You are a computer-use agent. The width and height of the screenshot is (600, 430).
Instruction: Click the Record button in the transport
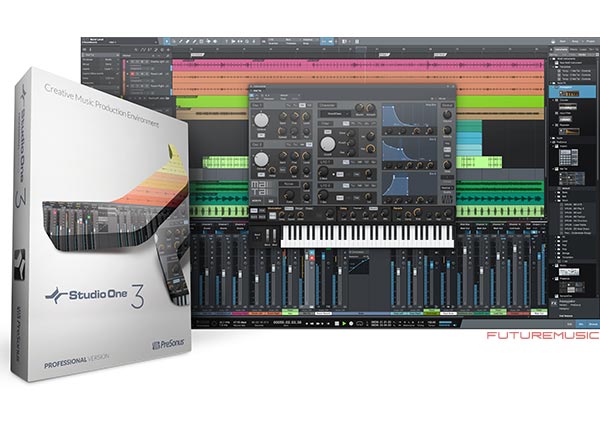coord(351,324)
